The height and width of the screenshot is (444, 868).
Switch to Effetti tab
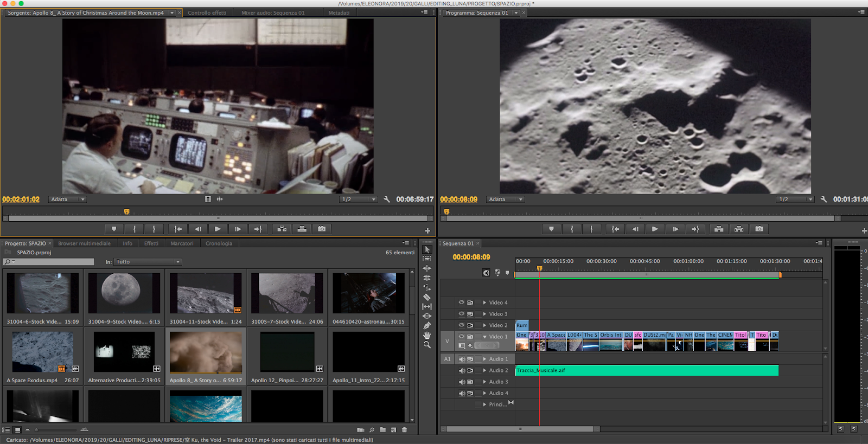pos(151,243)
